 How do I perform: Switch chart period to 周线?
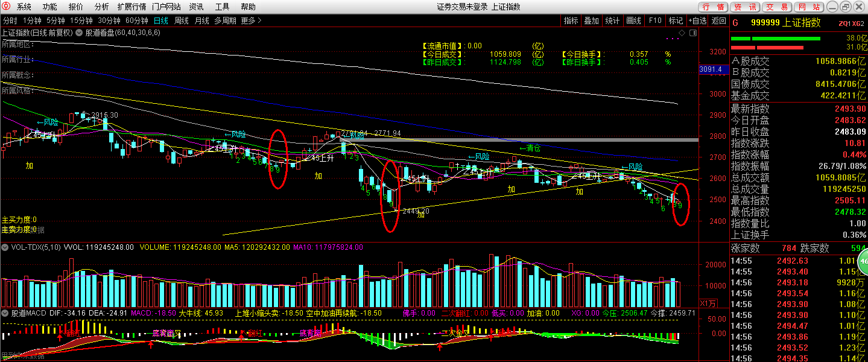[182, 21]
